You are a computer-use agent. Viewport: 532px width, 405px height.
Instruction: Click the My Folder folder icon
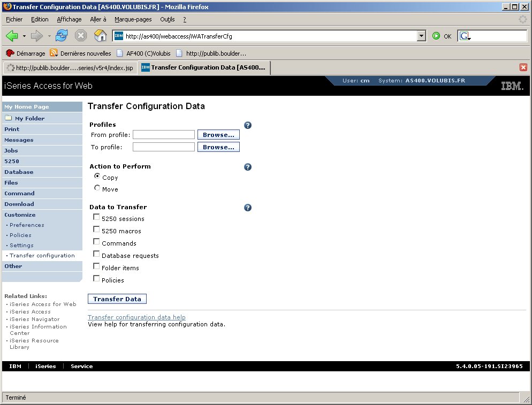point(8,118)
